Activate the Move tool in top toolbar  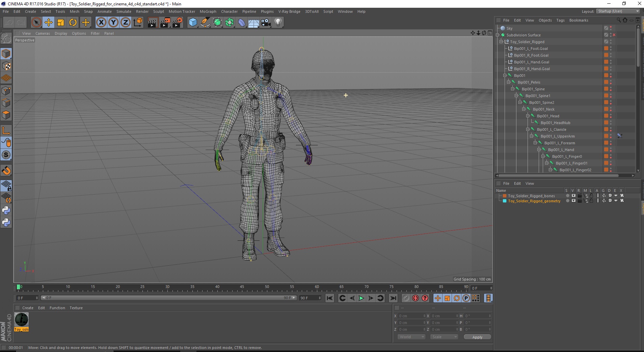(49, 23)
